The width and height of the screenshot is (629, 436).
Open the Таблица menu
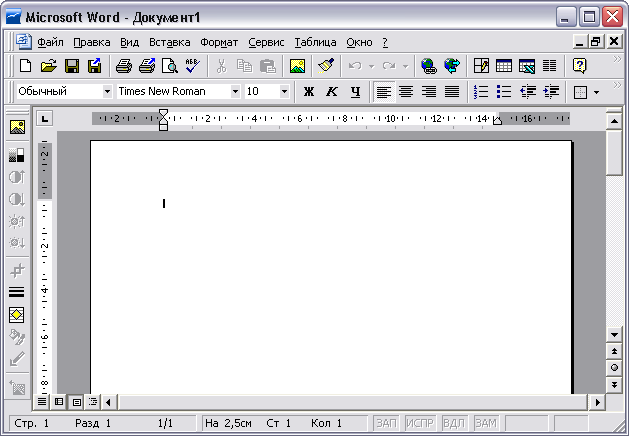(316, 42)
